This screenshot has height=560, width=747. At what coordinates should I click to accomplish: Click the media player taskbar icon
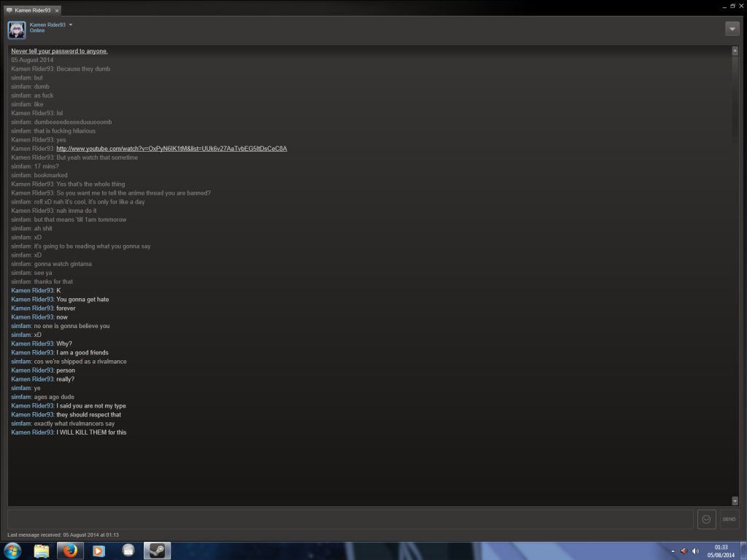[x=98, y=551]
